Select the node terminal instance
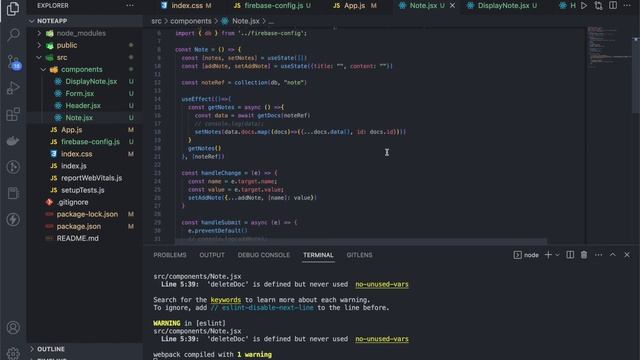This screenshot has height=360, width=640. pos(526,255)
